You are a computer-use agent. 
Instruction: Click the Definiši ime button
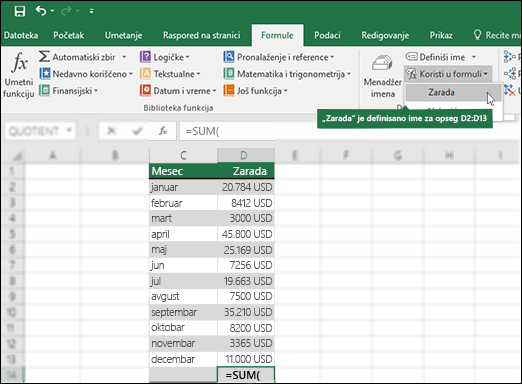click(435, 57)
